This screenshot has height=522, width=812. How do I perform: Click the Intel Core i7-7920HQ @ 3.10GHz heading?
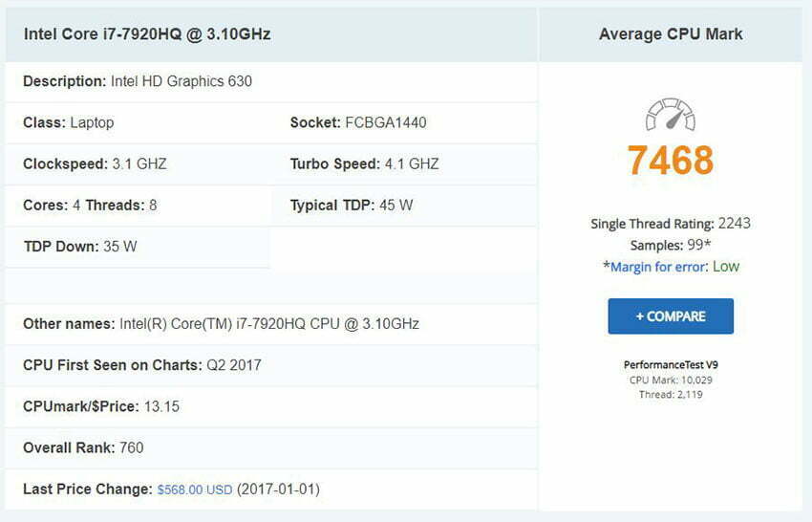[147, 34]
